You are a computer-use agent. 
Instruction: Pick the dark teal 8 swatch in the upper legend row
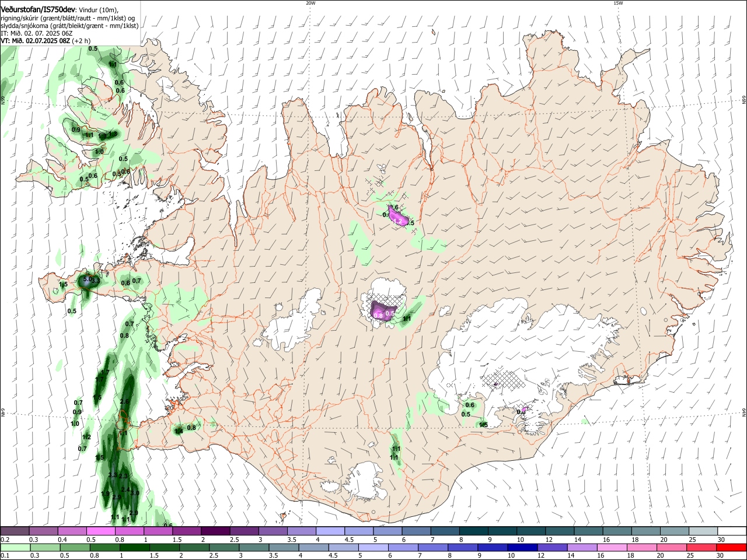click(x=474, y=531)
